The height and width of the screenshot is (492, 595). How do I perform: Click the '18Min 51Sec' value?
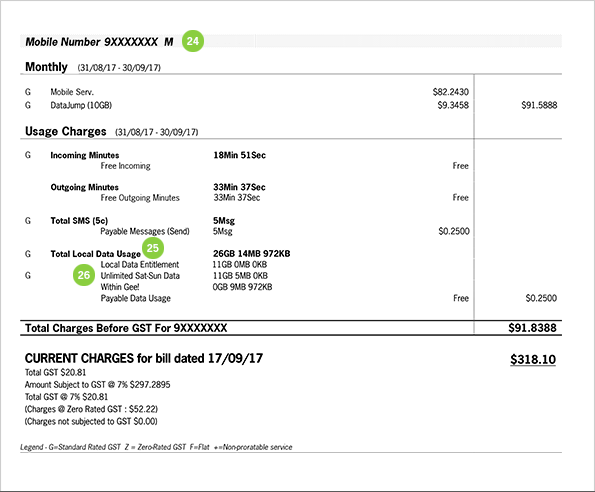[x=239, y=155]
